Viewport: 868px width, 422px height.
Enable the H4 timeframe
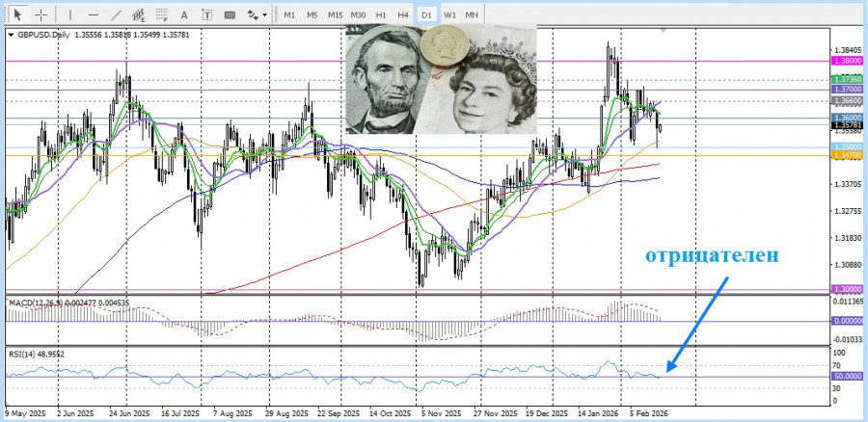click(403, 14)
